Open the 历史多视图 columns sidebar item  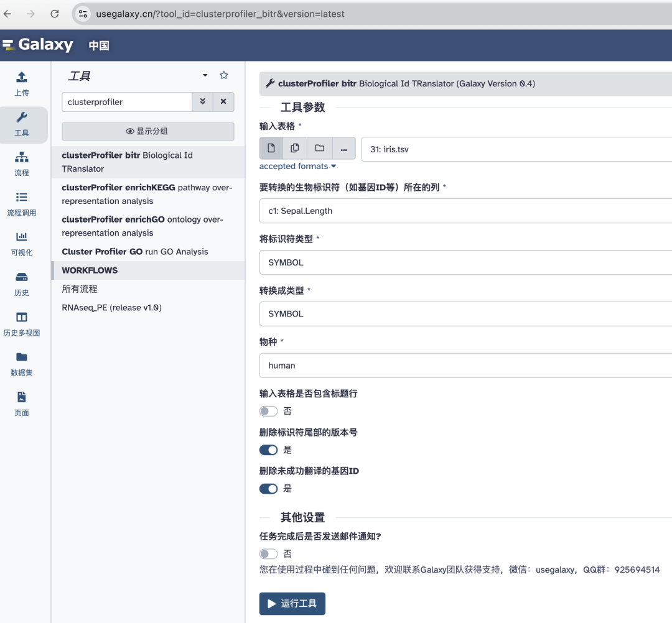[x=21, y=324]
